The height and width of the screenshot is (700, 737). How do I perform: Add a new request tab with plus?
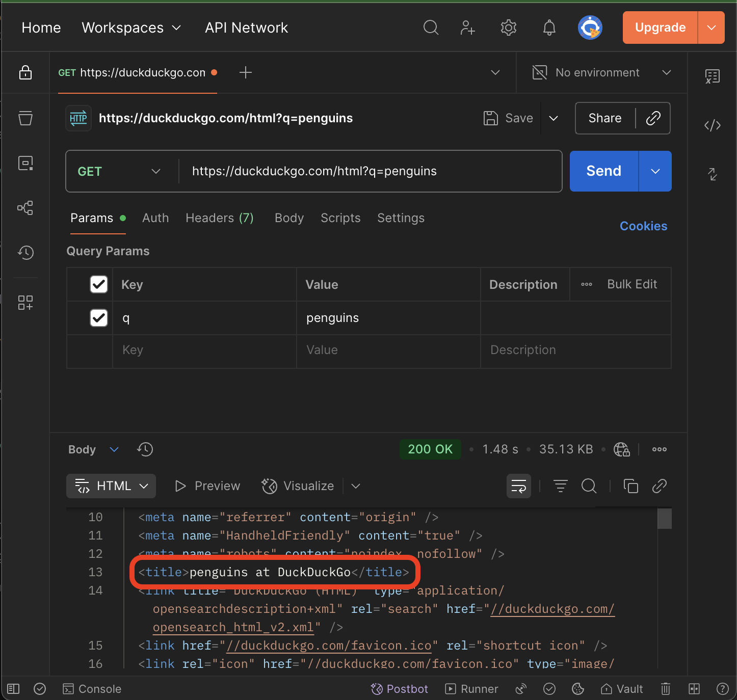click(x=246, y=72)
